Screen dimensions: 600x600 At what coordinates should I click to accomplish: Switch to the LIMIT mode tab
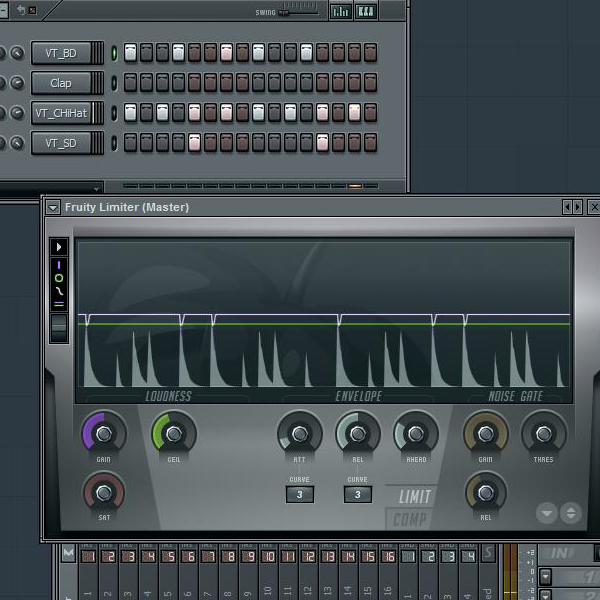(413, 497)
